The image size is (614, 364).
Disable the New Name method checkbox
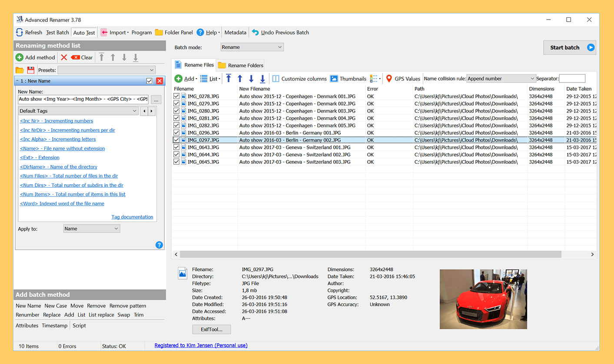149,81
